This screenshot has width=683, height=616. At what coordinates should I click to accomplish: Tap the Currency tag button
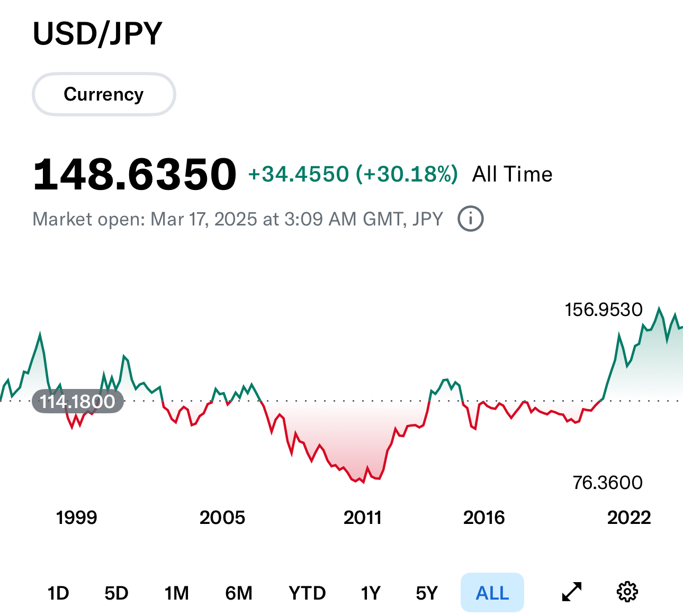coord(104,94)
